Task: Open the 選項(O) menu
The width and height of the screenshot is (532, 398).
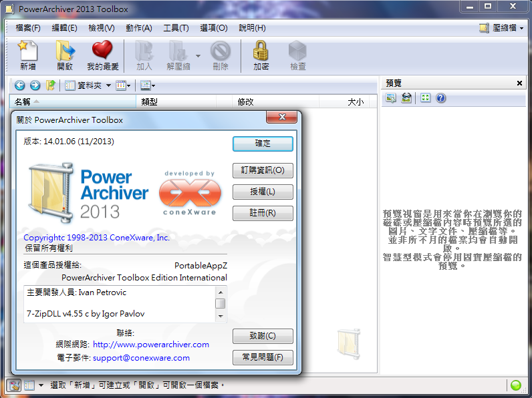Action: (x=213, y=28)
